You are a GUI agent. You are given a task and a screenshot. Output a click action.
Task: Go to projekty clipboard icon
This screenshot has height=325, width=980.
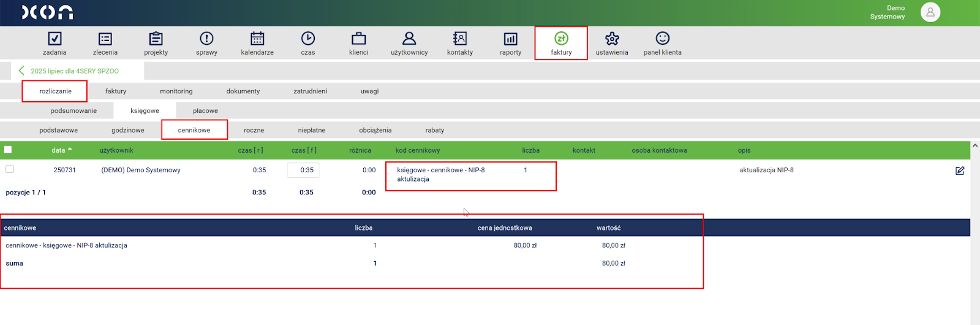[x=156, y=39]
